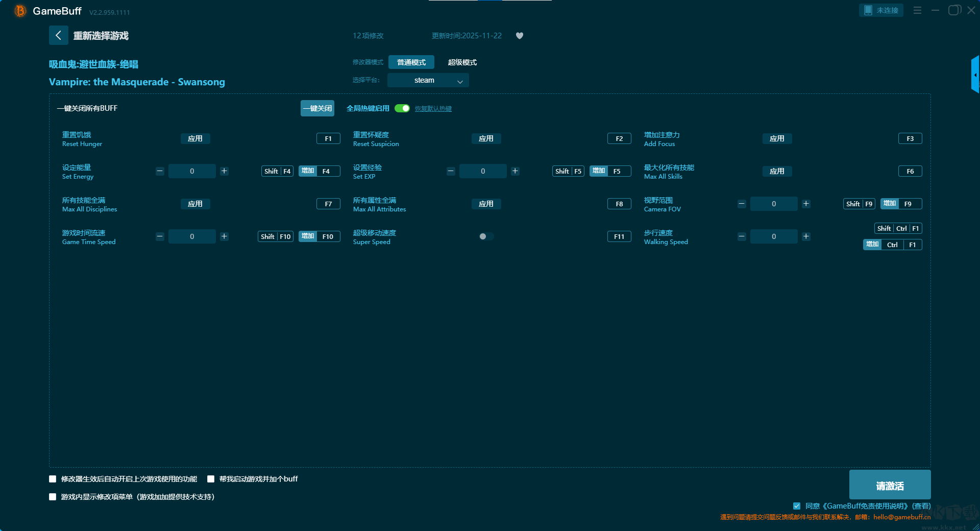
Task: Toggle Super Speed switch on
Action: click(x=486, y=236)
